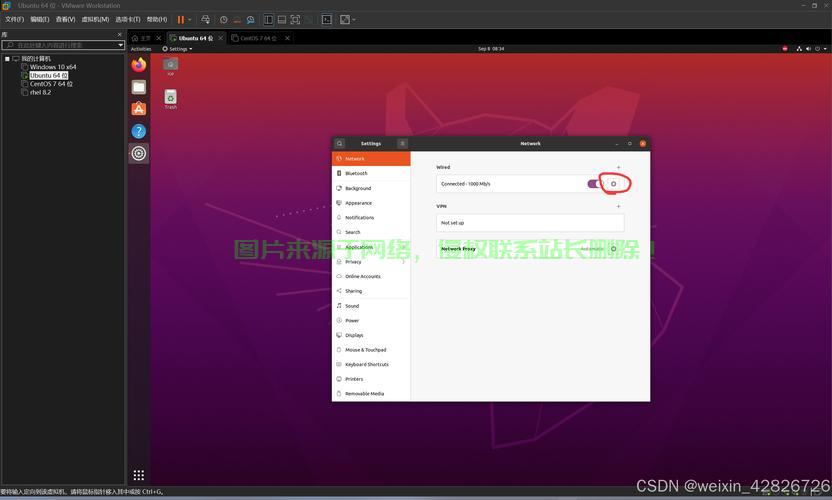Open Ubuntu Software from the dock

pos(139,109)
